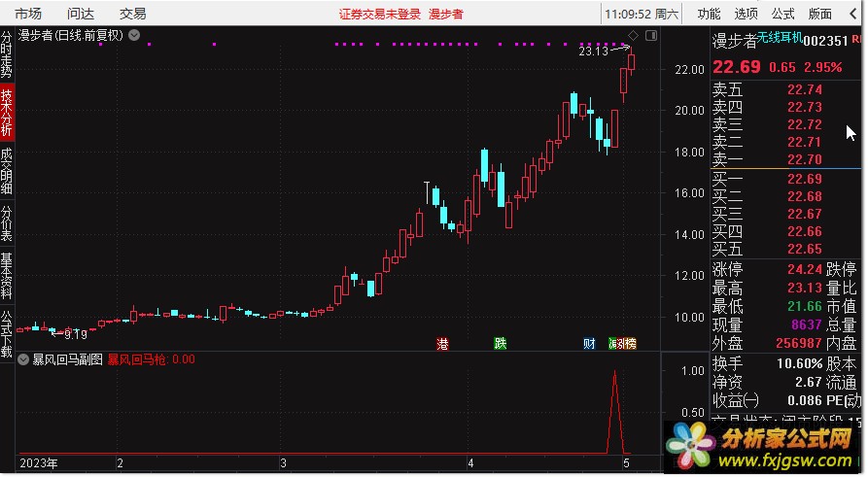Select the 无线耳机 concept tag

click(x=780, y=38)
